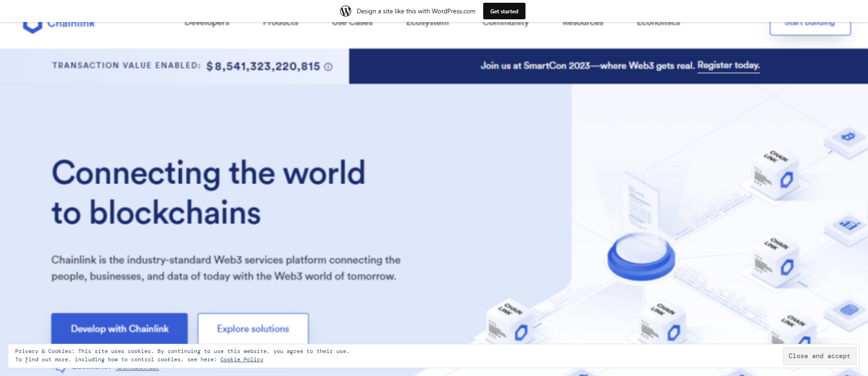Open the Ecosystem nav menu
This screenshot has width=868, height=376.
click(x=428, y=23)
